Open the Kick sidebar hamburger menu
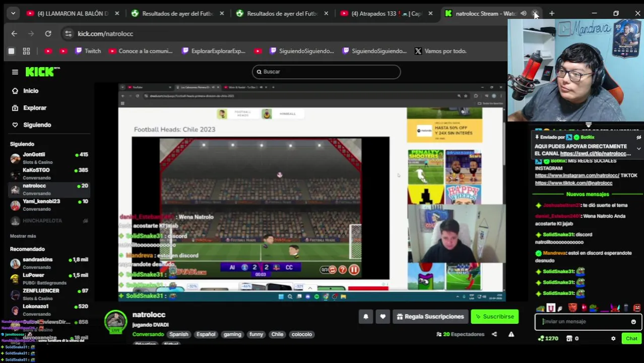This screenshot has height=363, width=644. coord(15,72)
